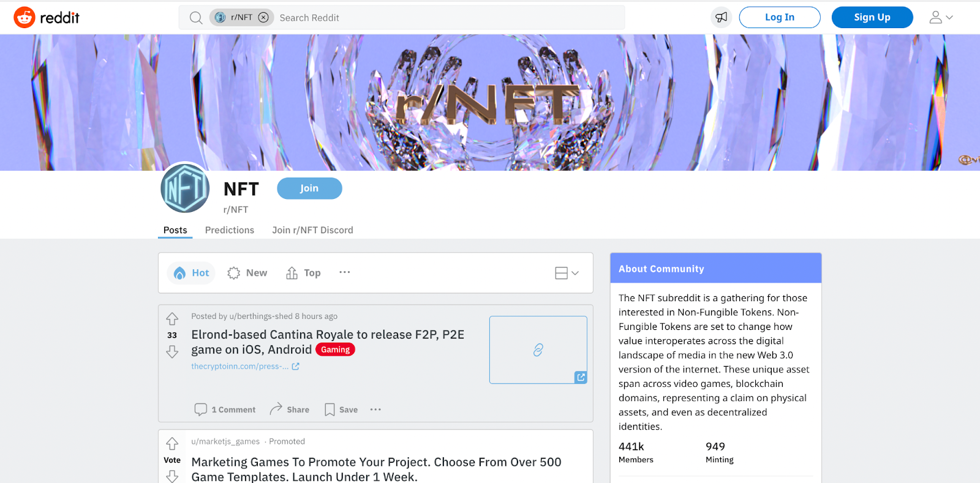Sort posts by Hot

tap(192, 273)
